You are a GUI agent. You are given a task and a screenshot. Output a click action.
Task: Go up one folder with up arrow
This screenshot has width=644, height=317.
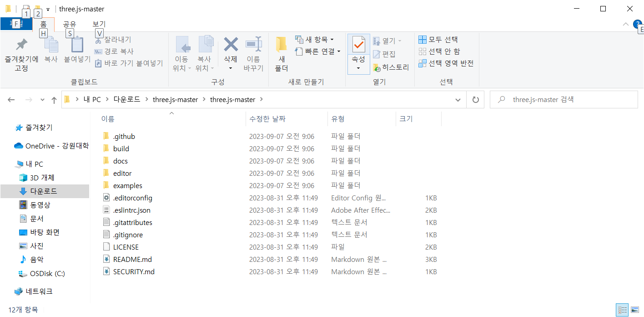54,100
